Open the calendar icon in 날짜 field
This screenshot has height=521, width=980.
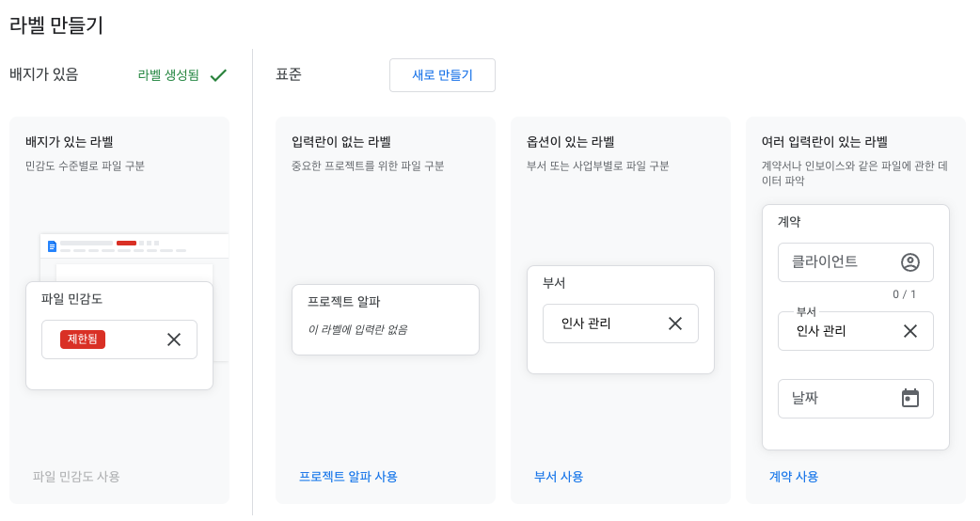pyautogui.click(x=909, y=398)
